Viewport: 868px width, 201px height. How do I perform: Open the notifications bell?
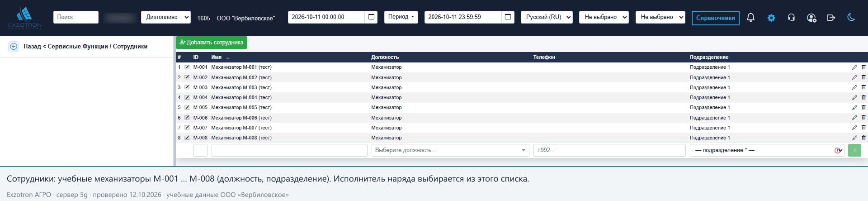(x=750, y=18)
